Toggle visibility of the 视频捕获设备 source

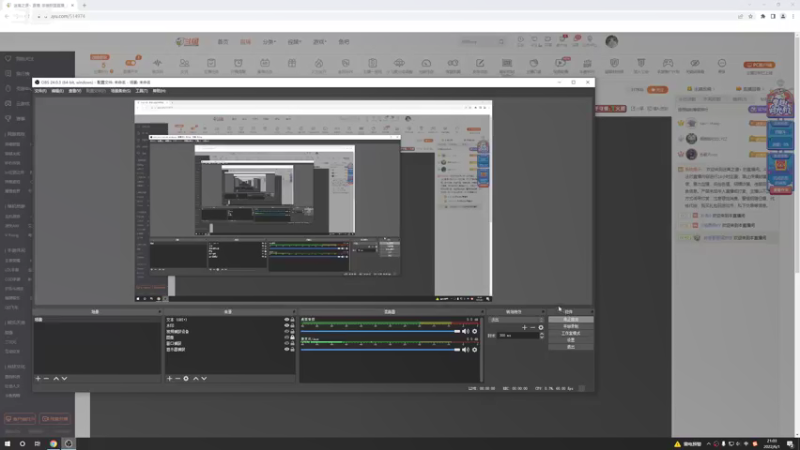tap(287, 332)
